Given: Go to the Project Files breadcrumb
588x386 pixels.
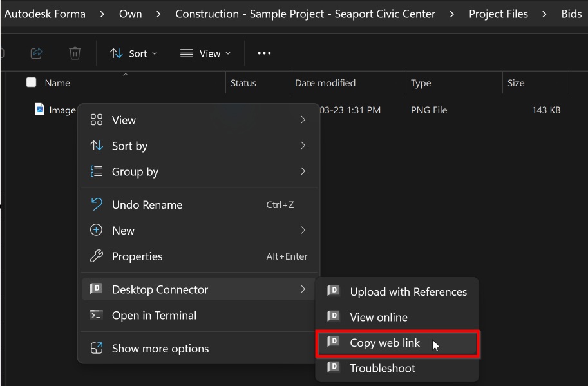Looking at the screenshot, I should click(498, 14).
